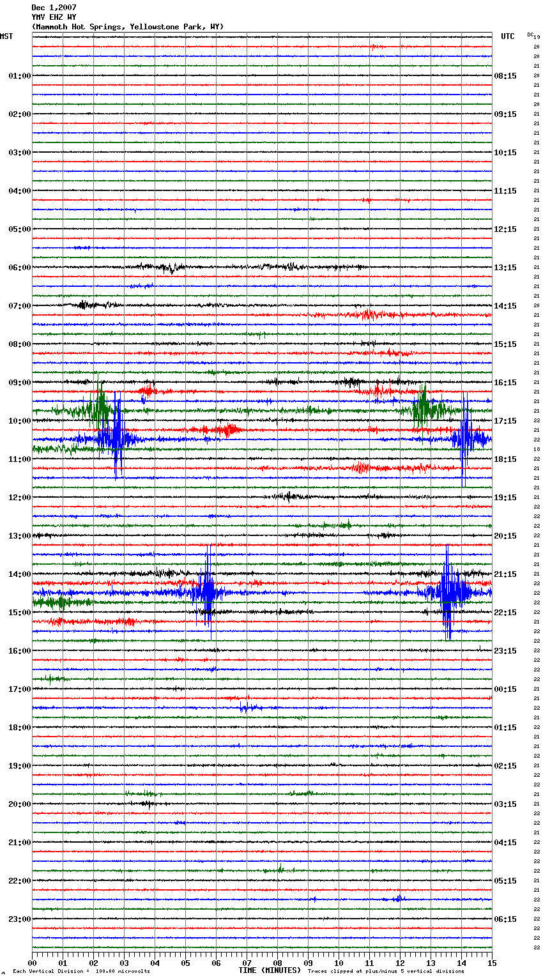This screenshot has height=980, width=543.
Task: Click the blue event burst near minute 6 at 14:30
Action: point(208,592)
